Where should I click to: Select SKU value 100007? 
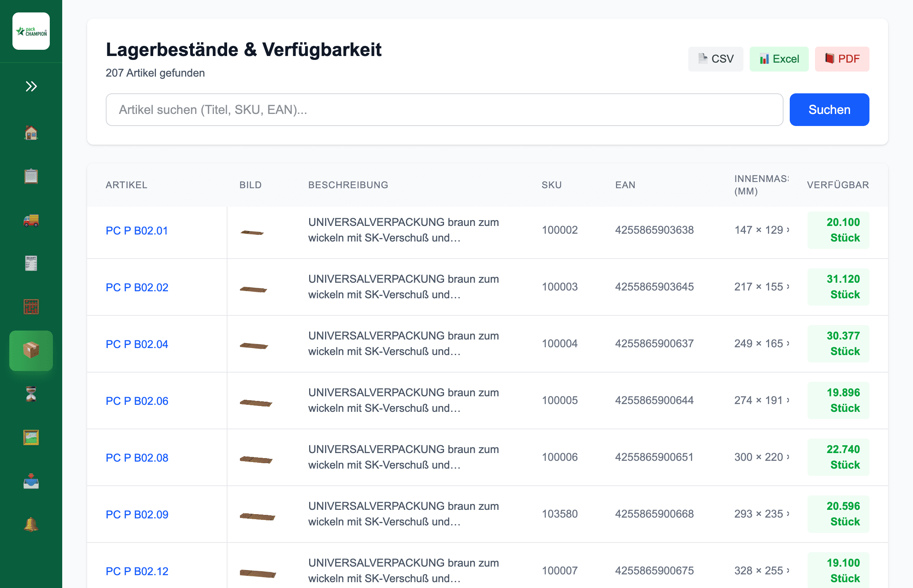pyautogui.click(x=560, y=570)
